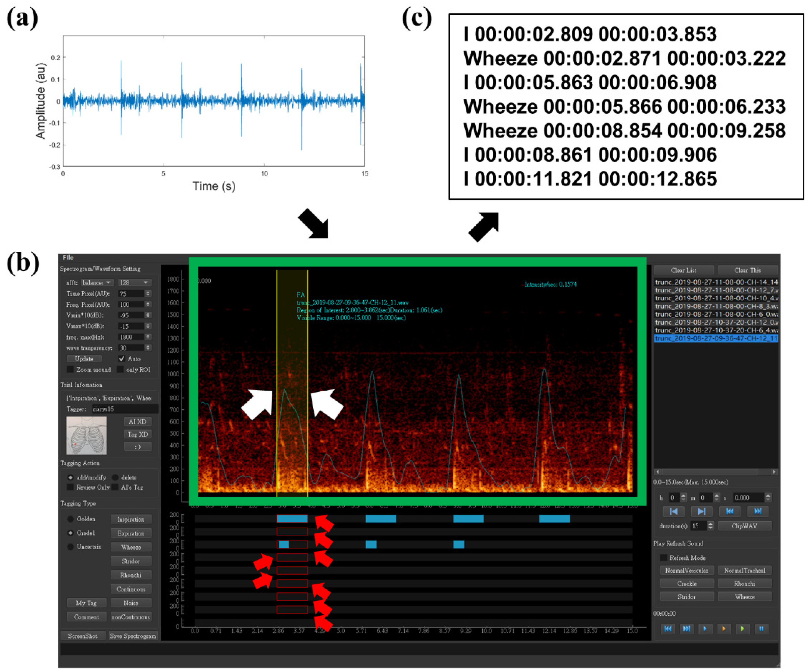Screen dimensions: 808x672
Task: Click the rib cage auscultation thumbnail
Action: [x=87, y=435]
